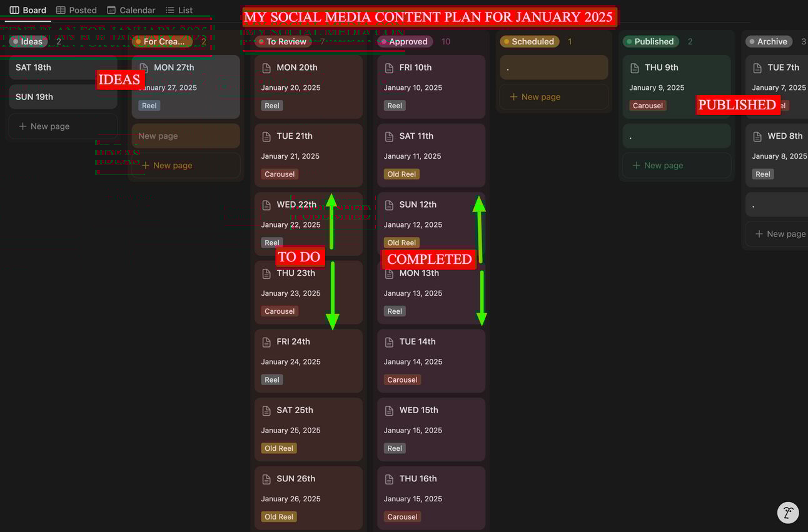Click the Ideas column status label
This screenshot has height=532, width=808.
28,42
